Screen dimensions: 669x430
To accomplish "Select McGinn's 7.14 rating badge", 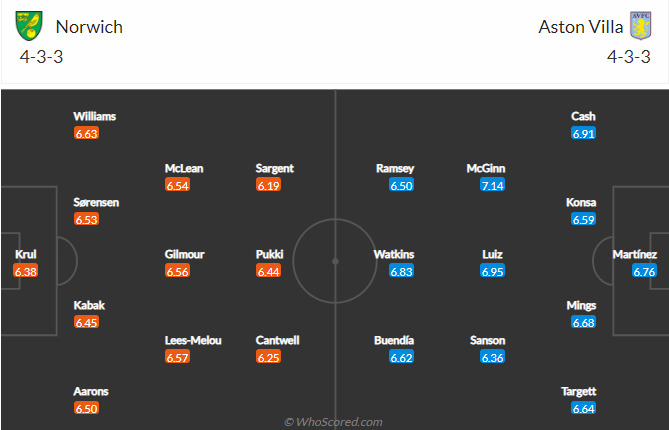I will [x=492, y=185].
